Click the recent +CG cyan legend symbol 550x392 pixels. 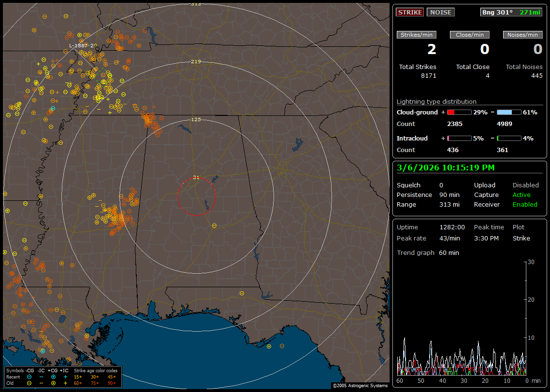53,377
